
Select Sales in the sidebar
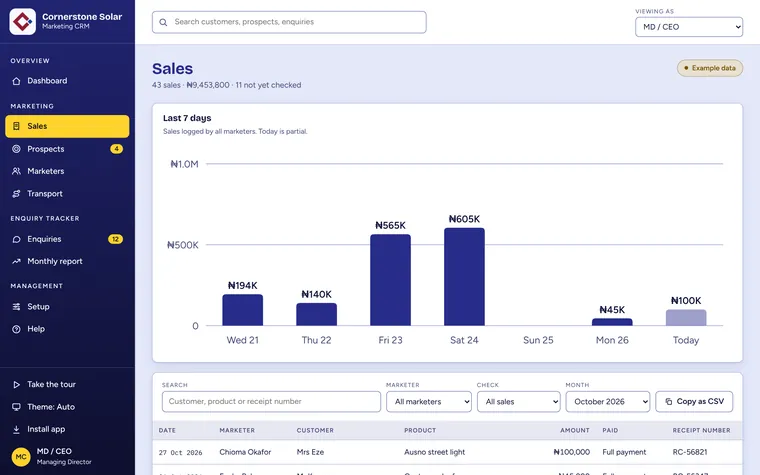click(x=67, y=126)
